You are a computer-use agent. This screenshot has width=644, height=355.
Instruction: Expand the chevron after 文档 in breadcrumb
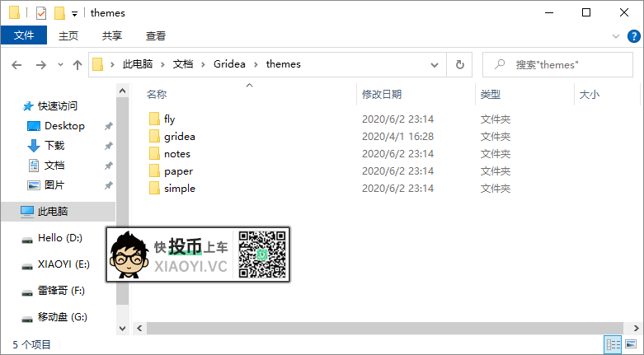click(x=204, y=64)
